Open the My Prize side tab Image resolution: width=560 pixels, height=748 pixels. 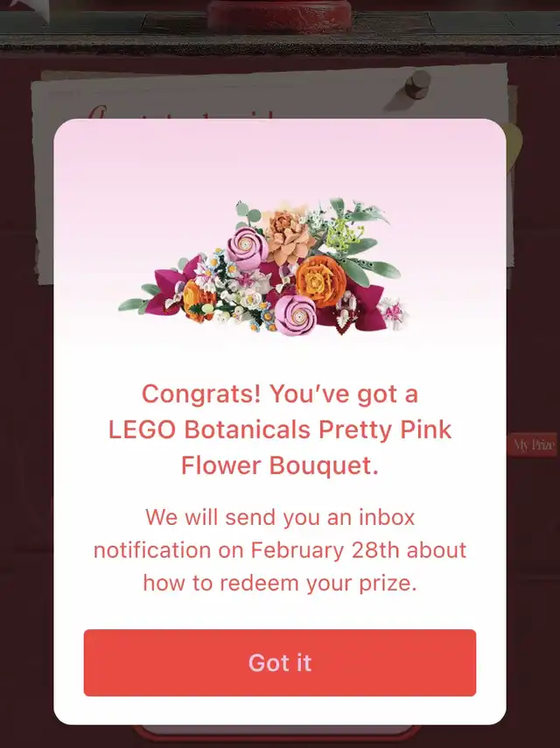[533, 445]
